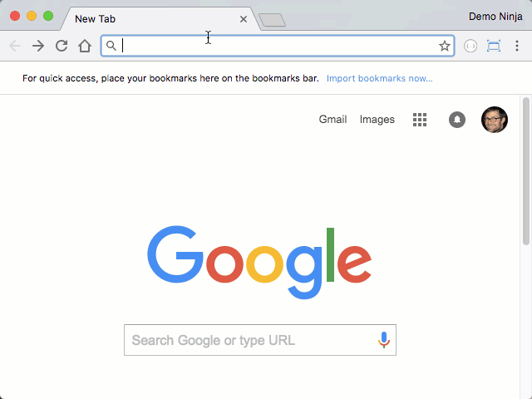Screen dimensions: 532x399
Task: Reload the current page
Action: pyautogui.click(x=62, y=46)
